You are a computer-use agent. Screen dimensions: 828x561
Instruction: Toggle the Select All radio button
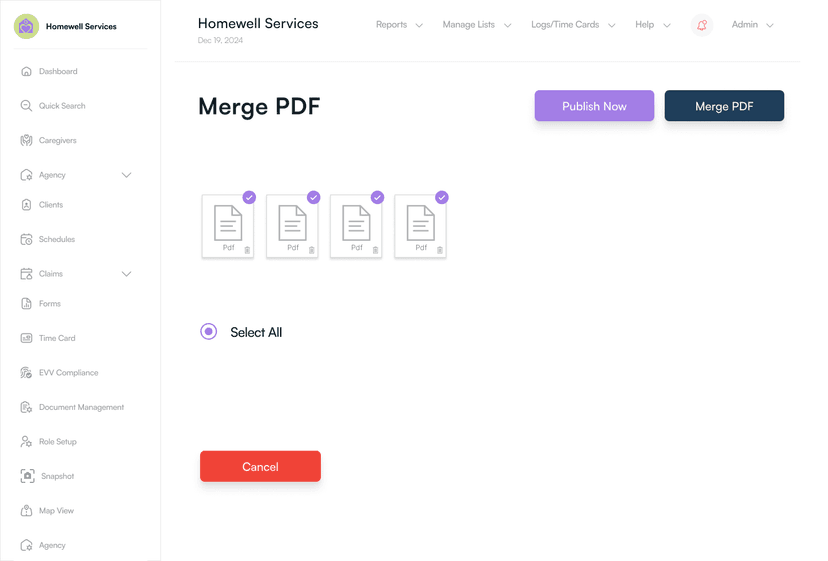pyautogui.click(x=209, y=332)
